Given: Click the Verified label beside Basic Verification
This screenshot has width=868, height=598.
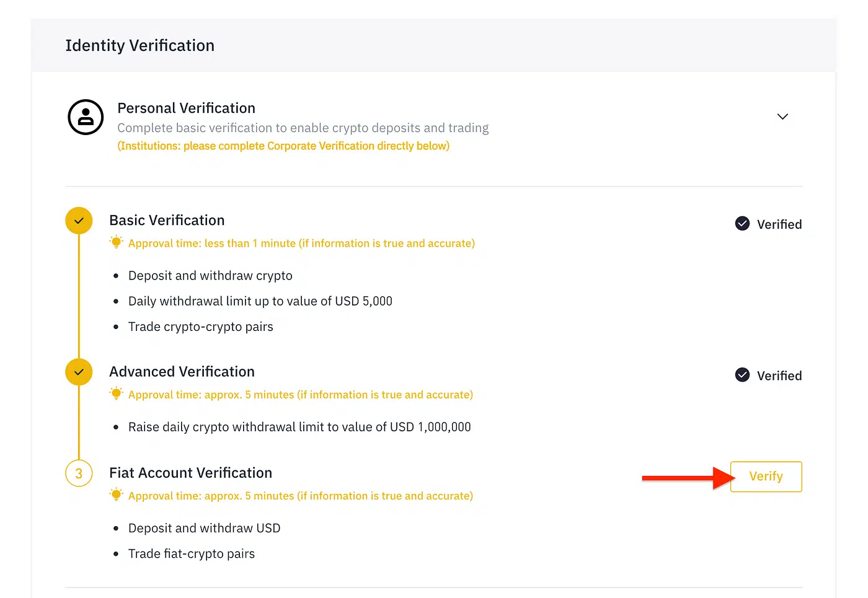Looking at the screenshot, I should click(779, 224).
